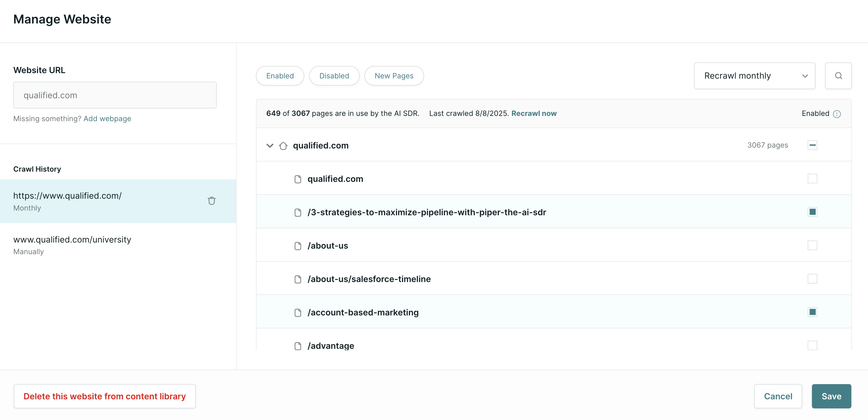Click the Website URL input field
The image size is (868, 420).
115,95
